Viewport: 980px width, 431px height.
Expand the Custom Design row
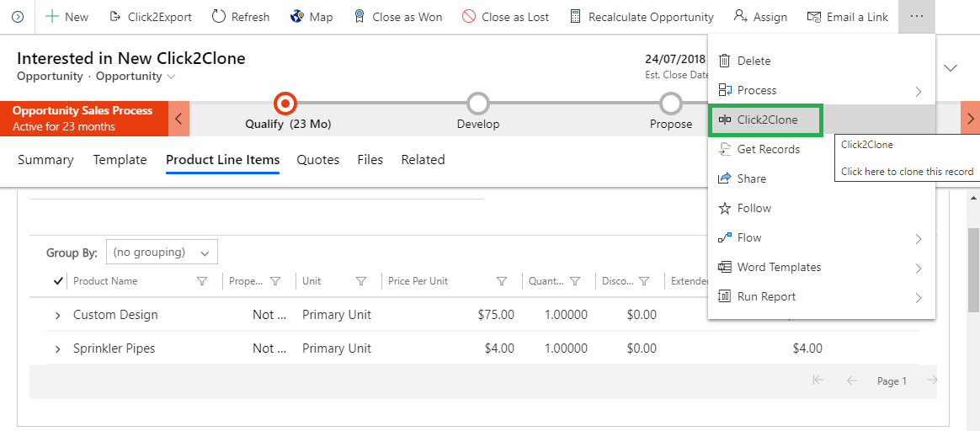[58, 315]
